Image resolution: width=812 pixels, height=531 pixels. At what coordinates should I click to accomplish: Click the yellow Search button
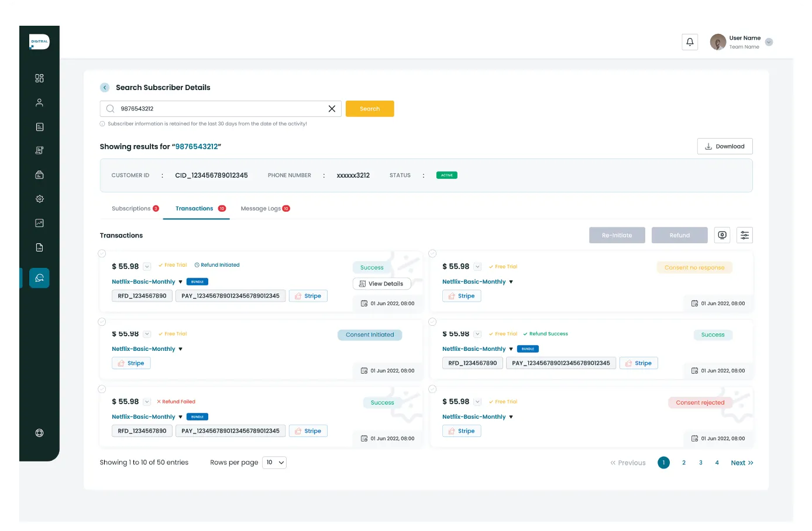(370, 109)
